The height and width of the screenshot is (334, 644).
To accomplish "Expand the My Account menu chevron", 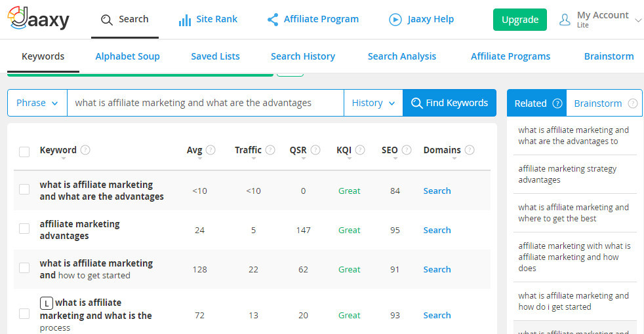I will coord(638,20).
